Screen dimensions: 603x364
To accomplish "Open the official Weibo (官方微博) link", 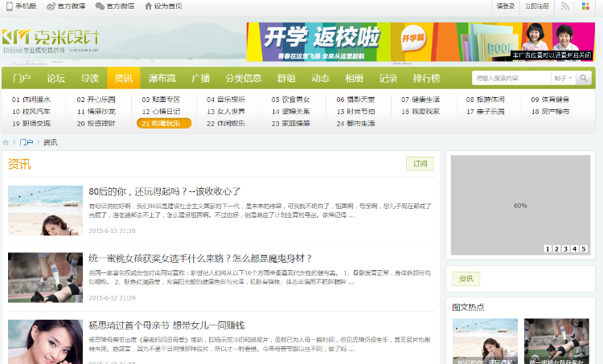I will coord(66,6).
